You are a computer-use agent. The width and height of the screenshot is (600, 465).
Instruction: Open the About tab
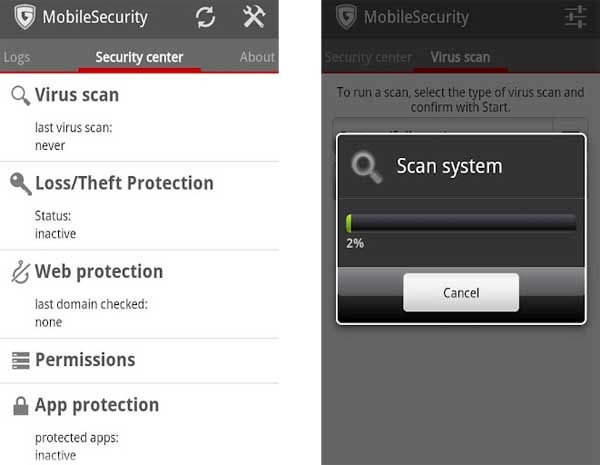pos(257,57)
